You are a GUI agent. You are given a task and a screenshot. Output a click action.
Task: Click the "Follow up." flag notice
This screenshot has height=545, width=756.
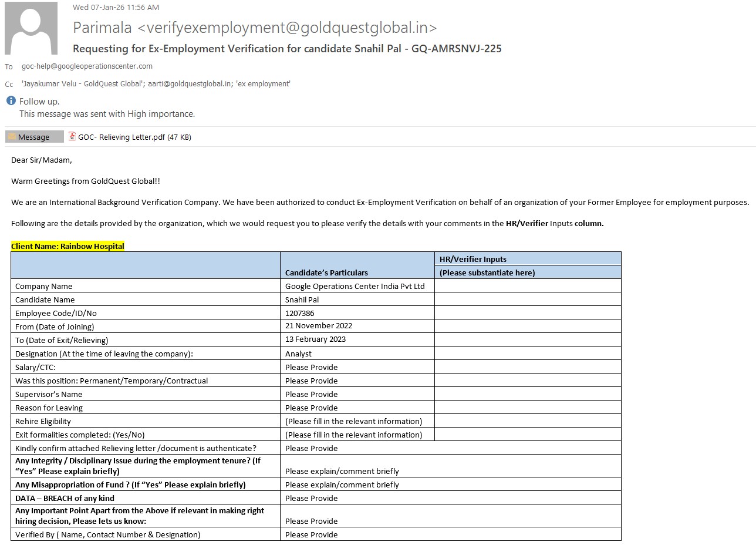(39, 102)
